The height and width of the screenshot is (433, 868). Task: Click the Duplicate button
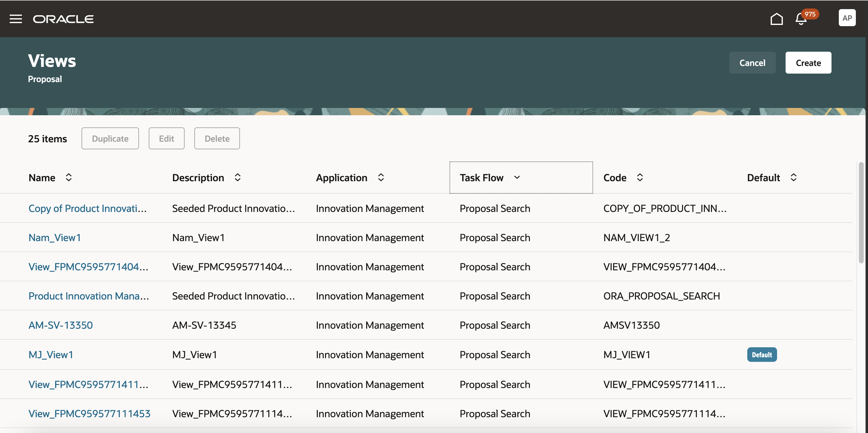coord(110,138)
